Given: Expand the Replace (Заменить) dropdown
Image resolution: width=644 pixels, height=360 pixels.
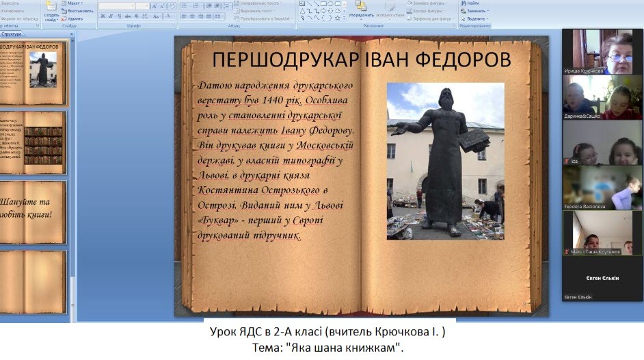Looking at the screenshot, I should (477, 11).
